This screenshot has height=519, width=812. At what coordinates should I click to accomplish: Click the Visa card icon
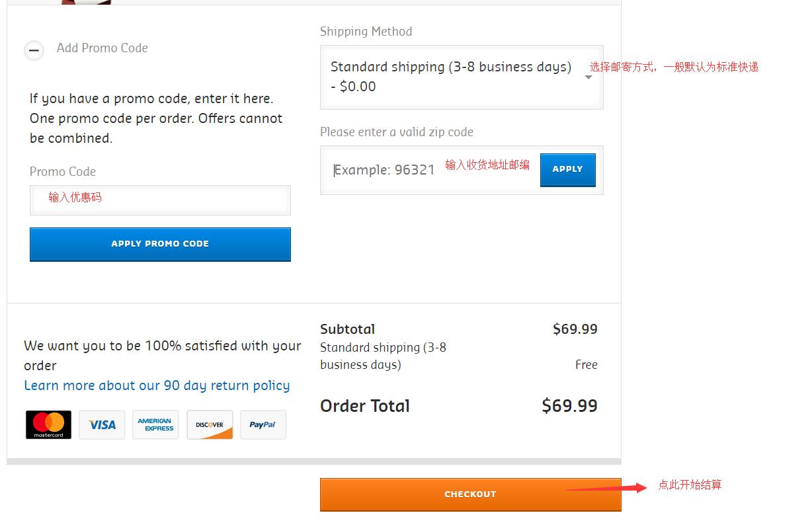click(102, 424)
